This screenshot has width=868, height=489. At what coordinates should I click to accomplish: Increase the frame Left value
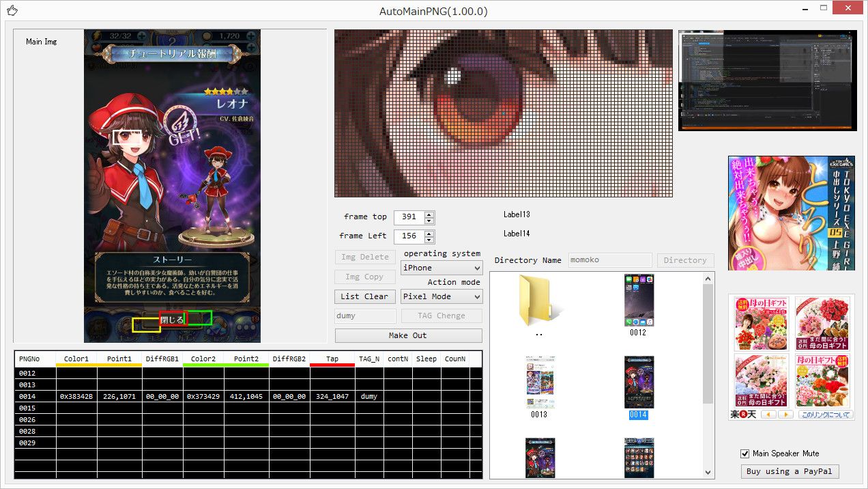coord(429,234)
